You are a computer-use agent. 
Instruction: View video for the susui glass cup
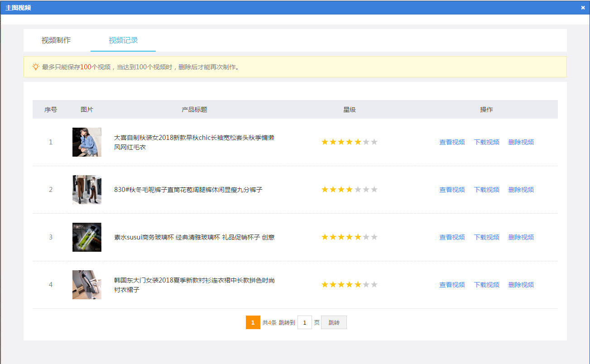[452, 237]
